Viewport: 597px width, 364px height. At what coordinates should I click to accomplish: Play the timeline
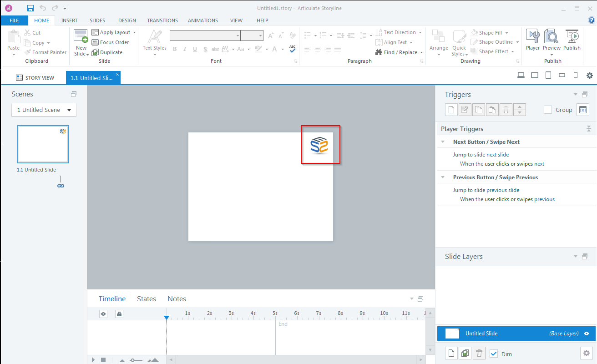[93, 360]
